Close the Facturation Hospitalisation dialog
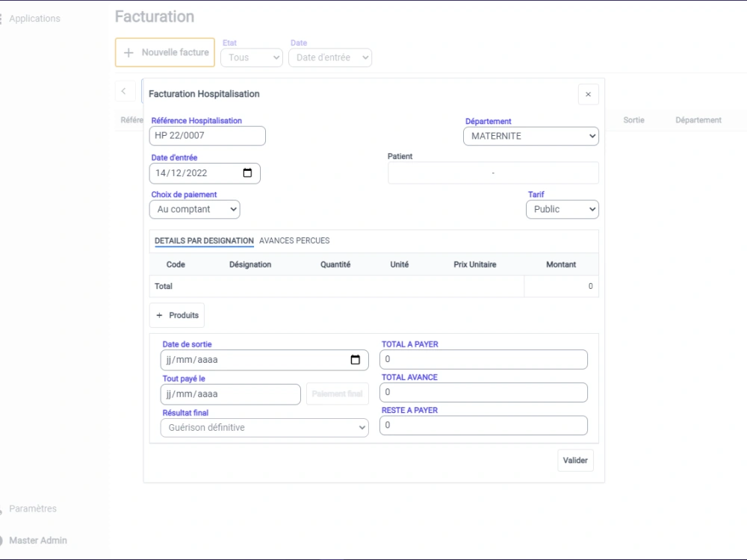747x560 pixels. pos(588,94)
